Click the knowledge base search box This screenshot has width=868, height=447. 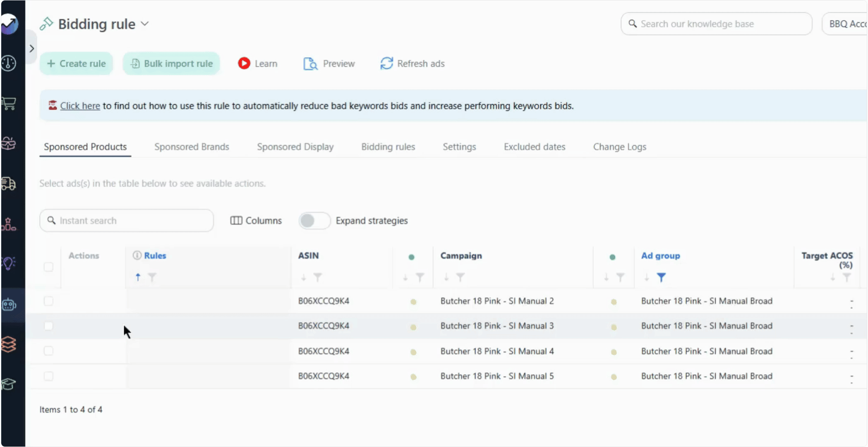[x=716, y=24]
